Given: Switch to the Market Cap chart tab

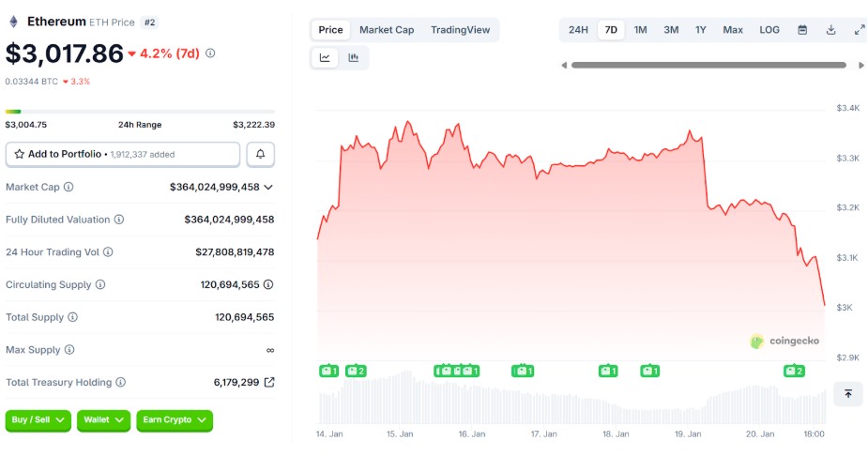Looking at the screenshot, I should click(x=387, y=30).
